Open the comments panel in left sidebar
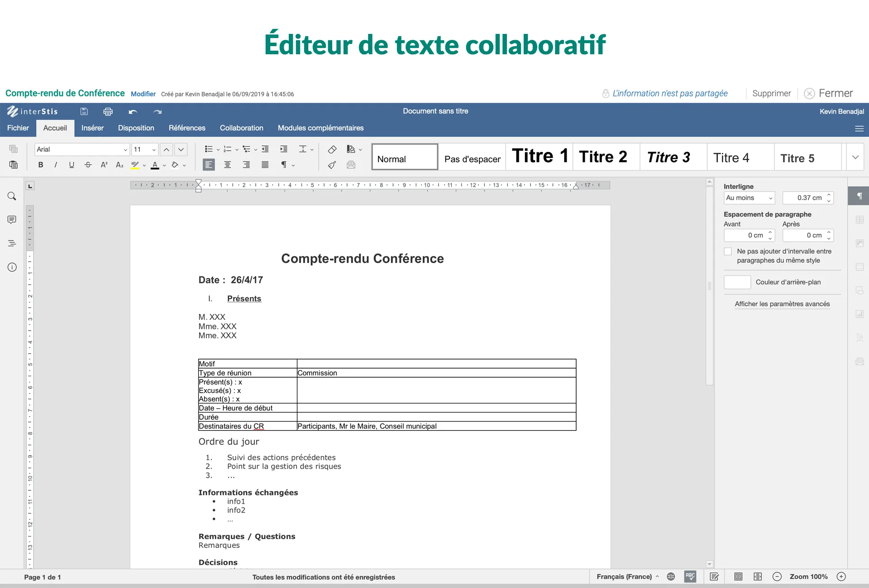Image resolution: width=869 pixels, height=588 pixels. click(12, 220)
